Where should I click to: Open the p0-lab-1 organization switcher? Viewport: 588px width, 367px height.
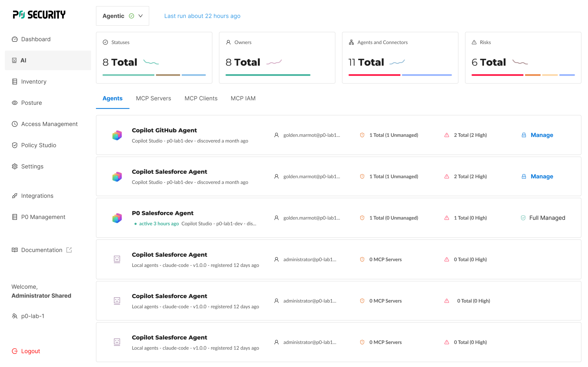[28, 316]
